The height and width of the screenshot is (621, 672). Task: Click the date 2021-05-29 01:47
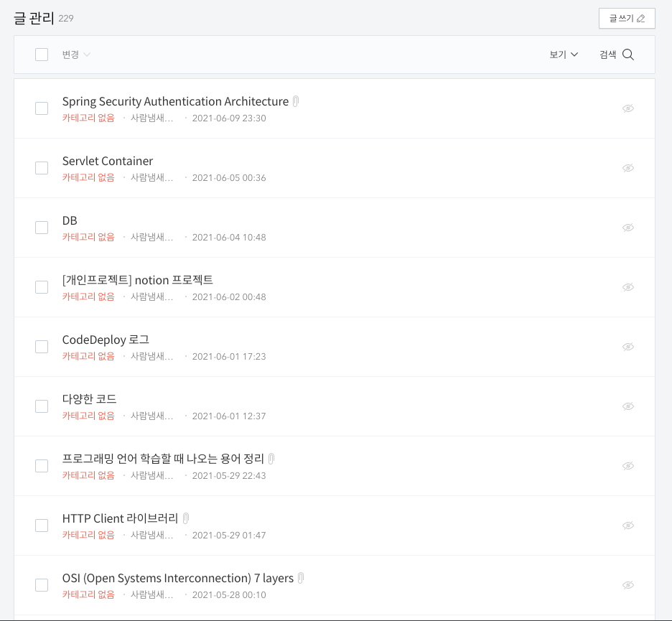click(229, 536)
